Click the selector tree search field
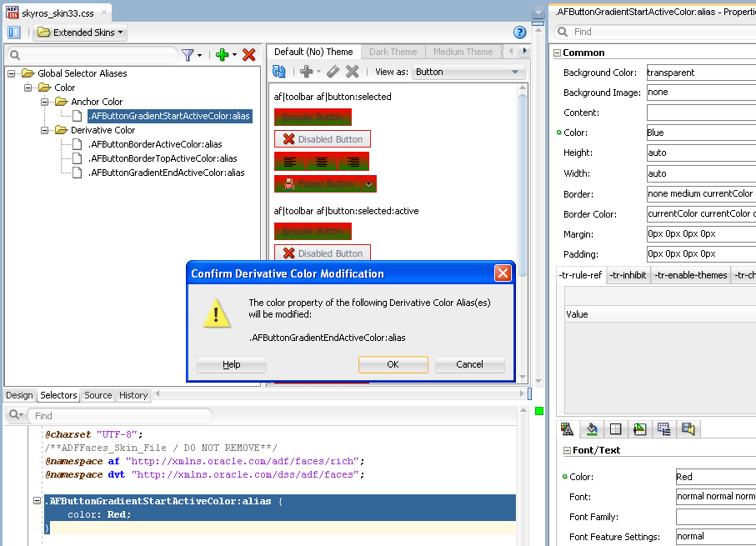 [x=92, y=55]
